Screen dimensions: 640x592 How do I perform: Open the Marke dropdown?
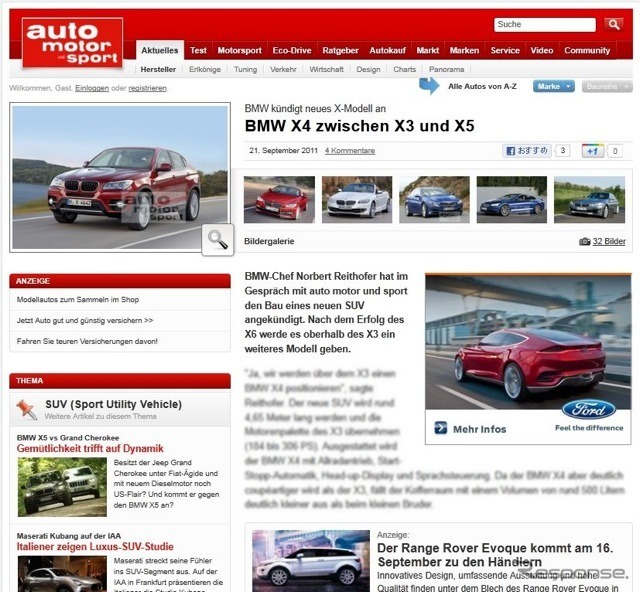[553, 87]
